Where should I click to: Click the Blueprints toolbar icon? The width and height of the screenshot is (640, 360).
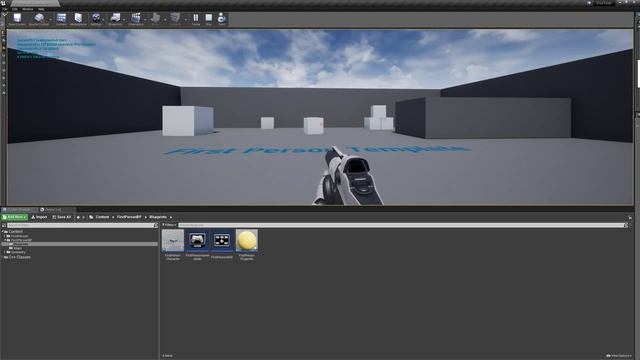(116, 18)
